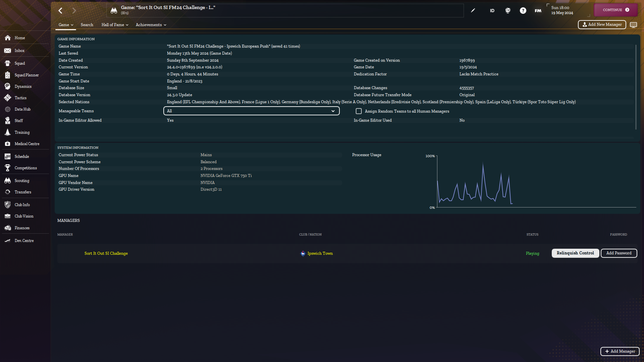The image size is (644, 362).
Task: Click Add New Manager button
Action: [602, 24]
